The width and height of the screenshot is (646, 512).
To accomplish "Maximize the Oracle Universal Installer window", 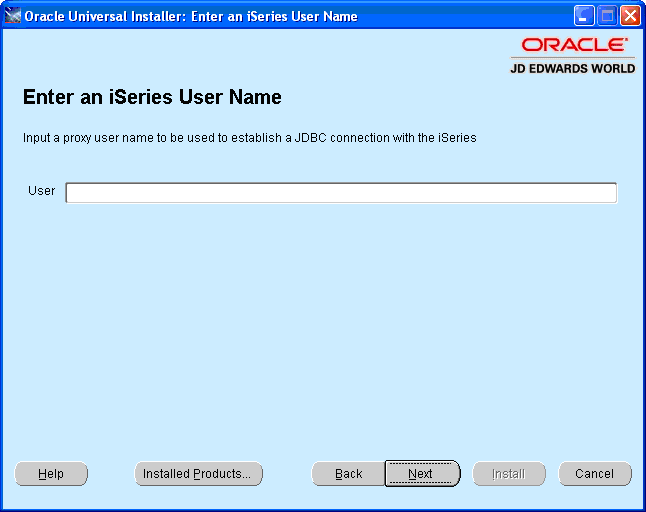I will (x=607, y=16).
